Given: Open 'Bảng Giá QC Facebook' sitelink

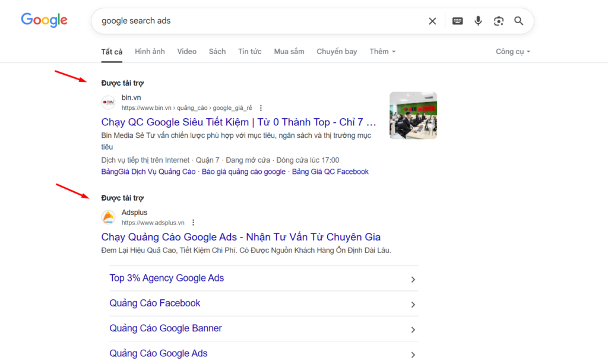Looking at the screenshot, I should coord(330,172).
